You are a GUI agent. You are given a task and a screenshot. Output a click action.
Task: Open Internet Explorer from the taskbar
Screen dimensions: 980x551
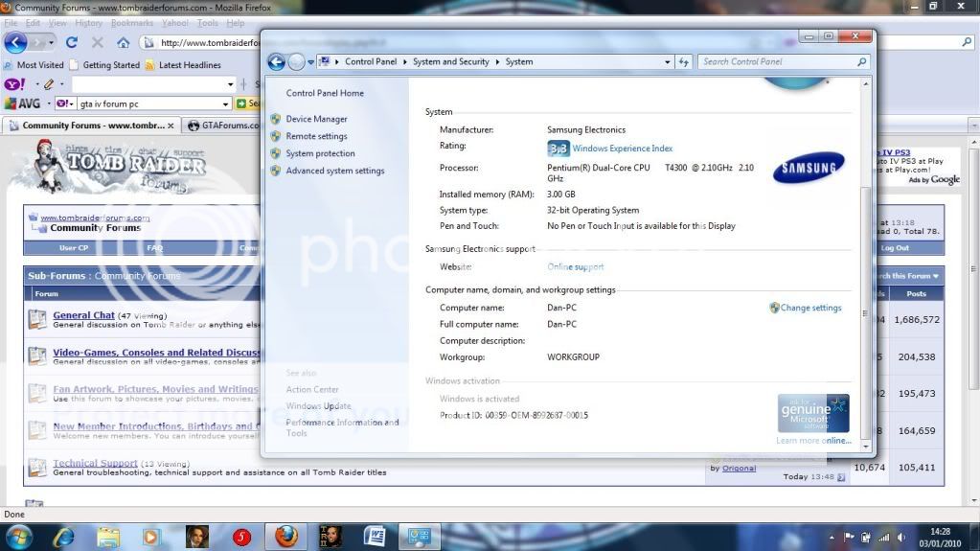coord(64,537)
